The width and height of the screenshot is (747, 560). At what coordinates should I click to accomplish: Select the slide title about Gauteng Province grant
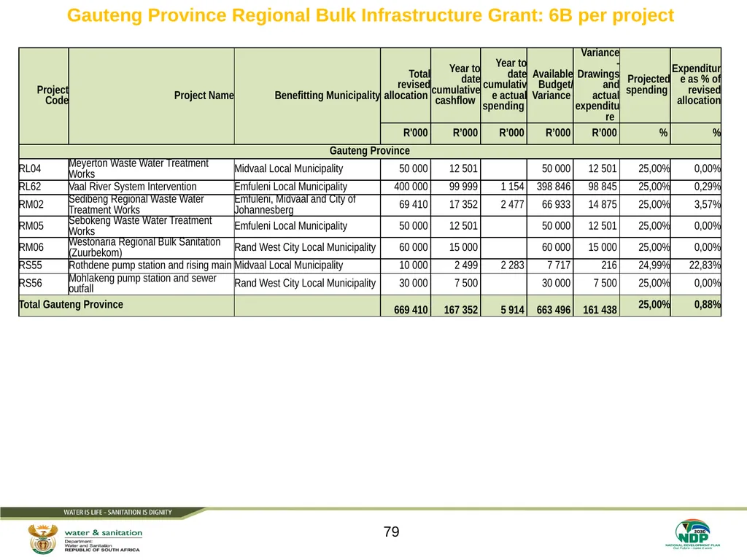coord(370,15)
